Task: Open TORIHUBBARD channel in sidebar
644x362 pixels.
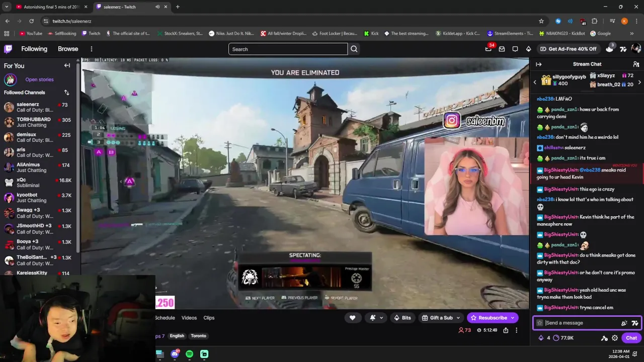Action: [38, 122]
